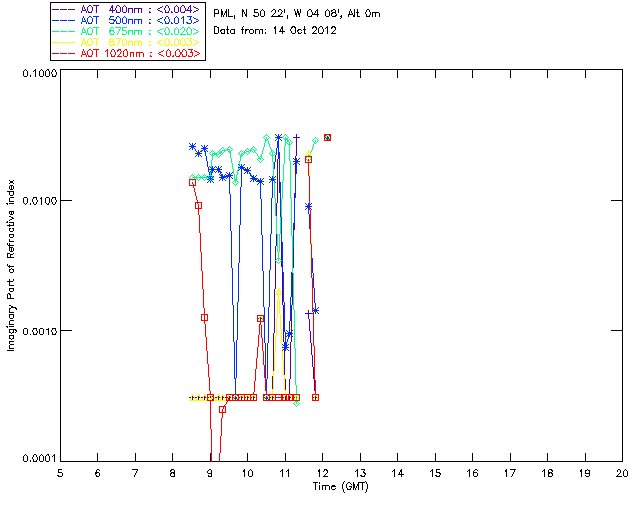The height and width of the screenshot is (512, 640).
Task: Click the x-axis tick label 16
Action: click(x=472, y=473)
